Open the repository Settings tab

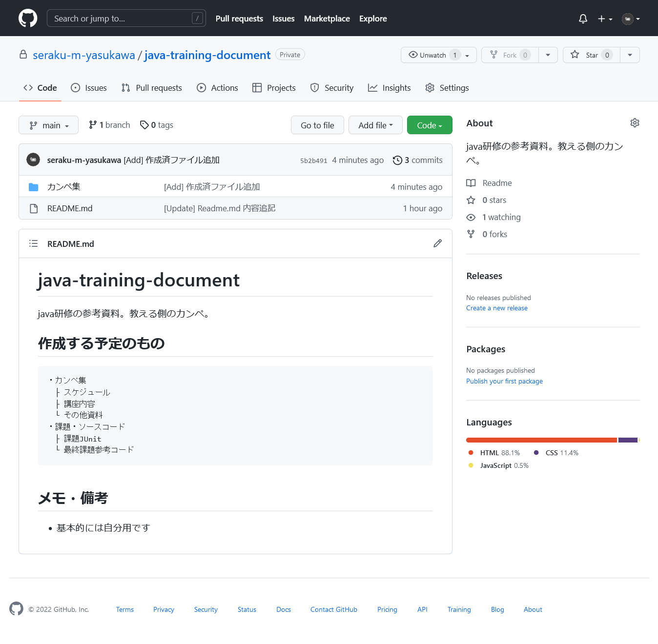[x=447, y=88]
